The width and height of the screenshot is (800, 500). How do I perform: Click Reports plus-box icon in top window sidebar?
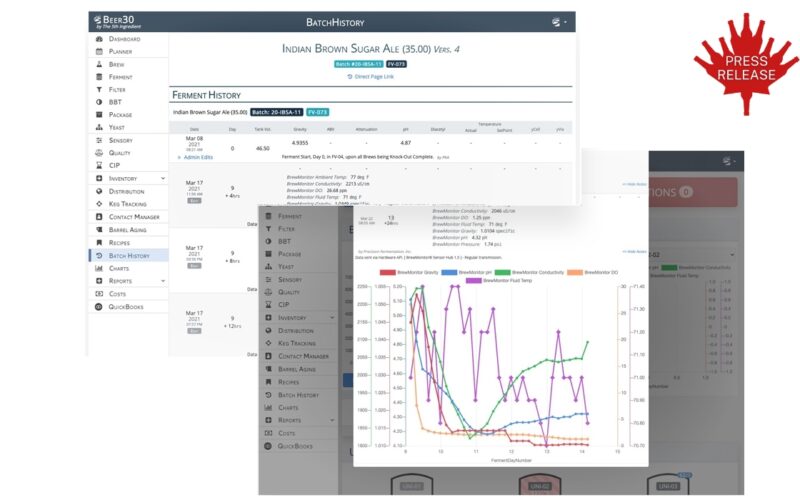pyautogui.click(x=99, y=281)
